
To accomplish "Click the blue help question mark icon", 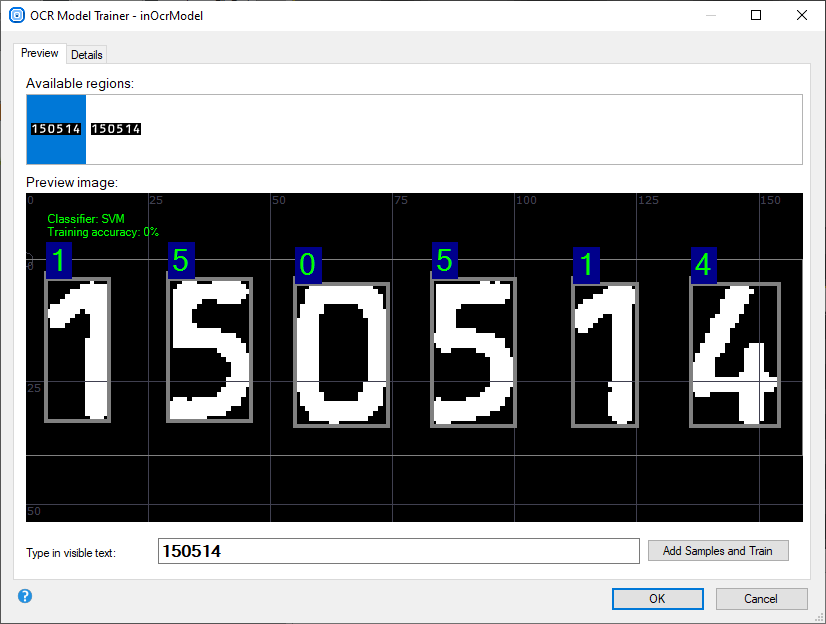I will coord(25,596).
